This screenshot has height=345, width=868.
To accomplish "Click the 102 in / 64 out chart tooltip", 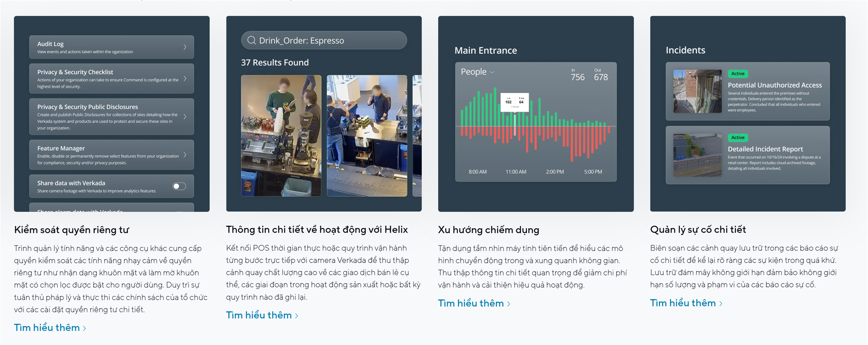I will 515,102.
